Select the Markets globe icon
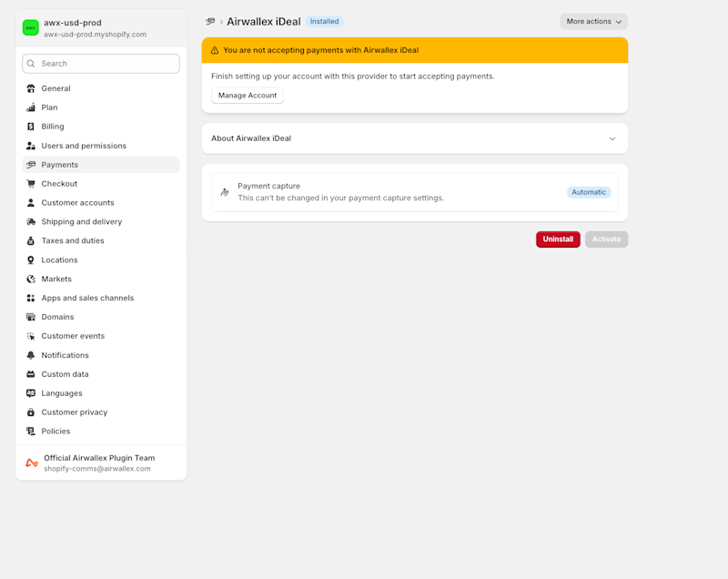Viewport: 728px width, 579px height. 30,279
